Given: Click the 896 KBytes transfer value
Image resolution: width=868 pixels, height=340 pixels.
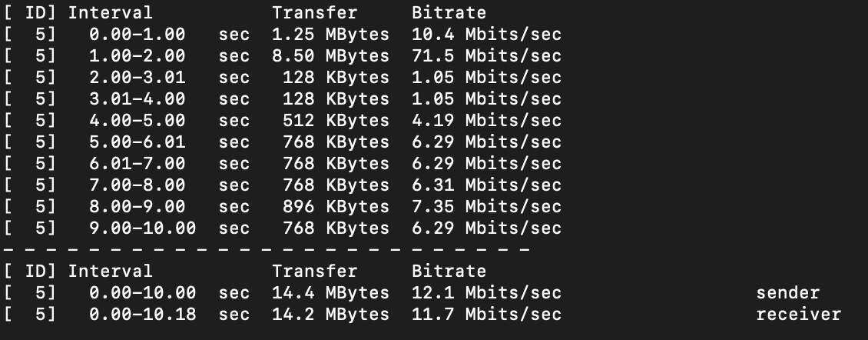Looking at the screenshot, I should pyautogui.click(x=336, y=206).
